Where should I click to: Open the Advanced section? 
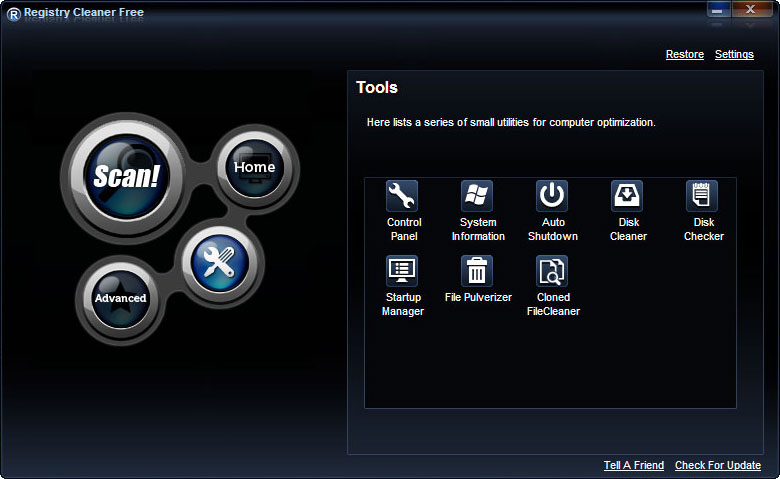click(x=120, y=298)
